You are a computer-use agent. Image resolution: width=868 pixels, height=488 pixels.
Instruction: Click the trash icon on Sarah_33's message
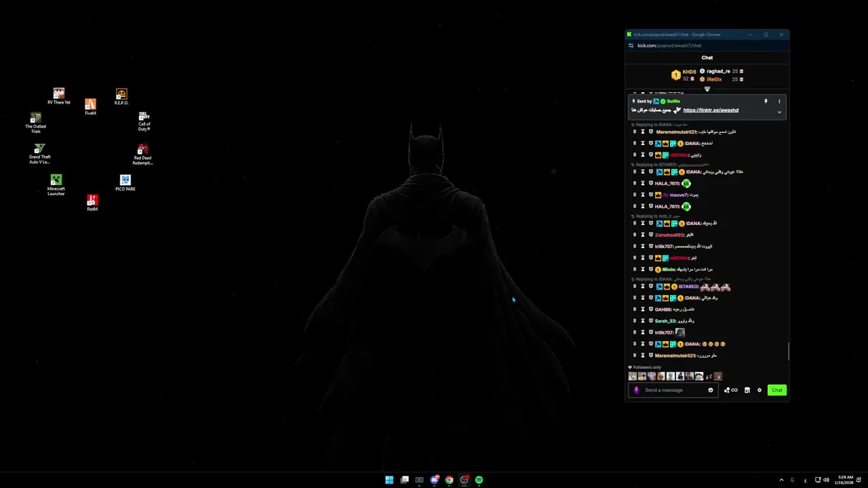coord(635,321)
